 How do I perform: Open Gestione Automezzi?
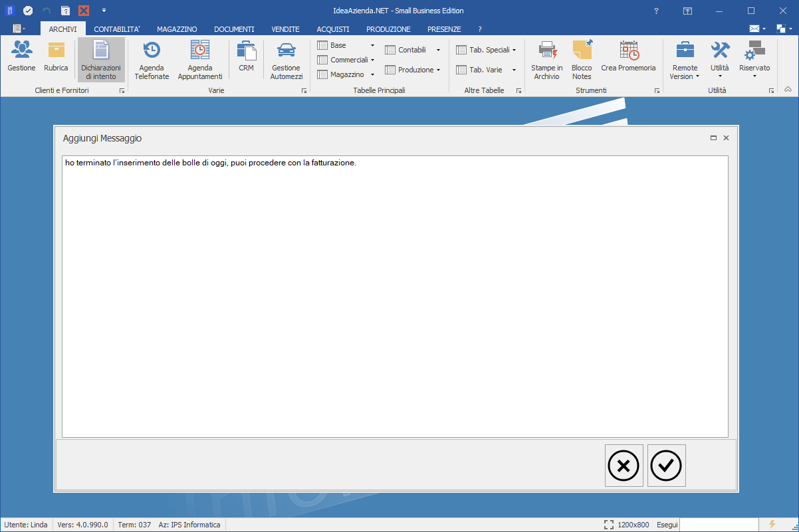(x=286, y=60)
